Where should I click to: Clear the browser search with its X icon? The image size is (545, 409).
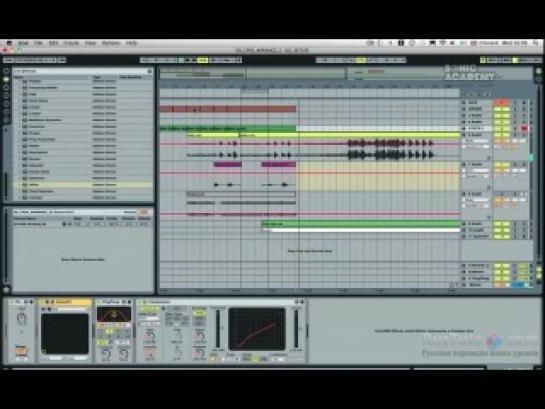coord(150,71)
